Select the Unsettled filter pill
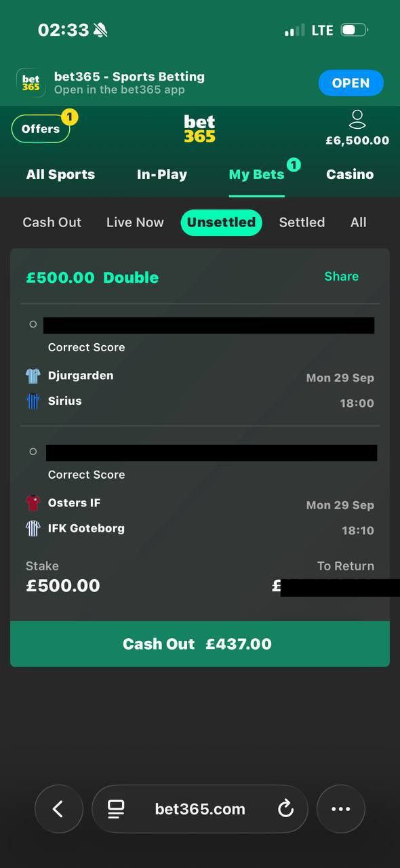400x868 pixels. point(221,222)
